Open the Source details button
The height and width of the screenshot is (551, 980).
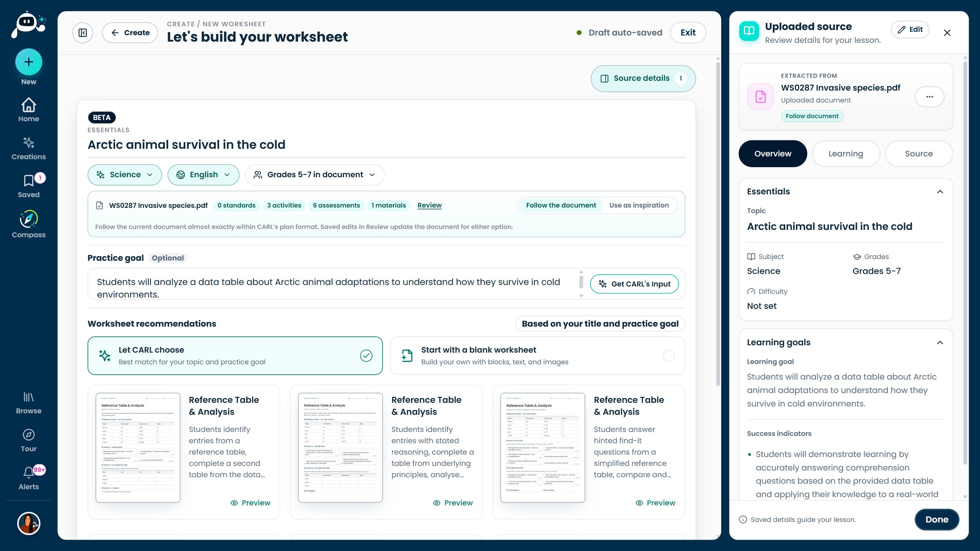click(643, 78)
